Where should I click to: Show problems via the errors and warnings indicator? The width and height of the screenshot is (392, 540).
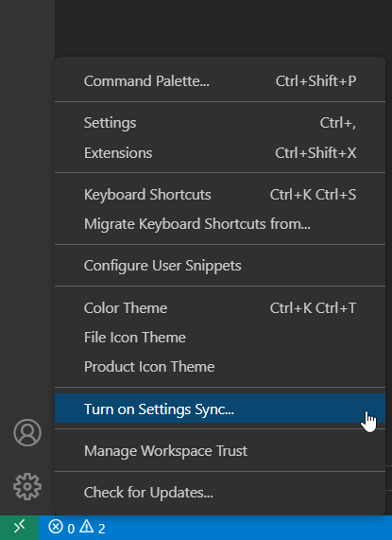point(77,528)
